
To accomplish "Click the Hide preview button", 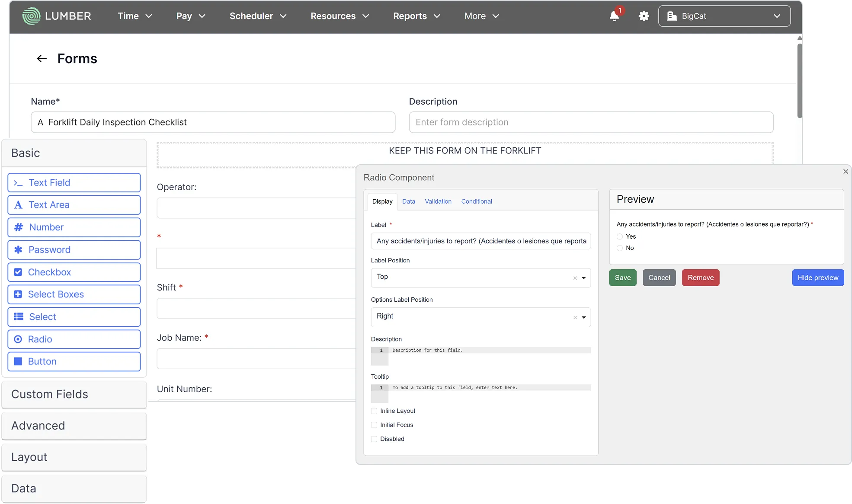I will coord(817,278).
